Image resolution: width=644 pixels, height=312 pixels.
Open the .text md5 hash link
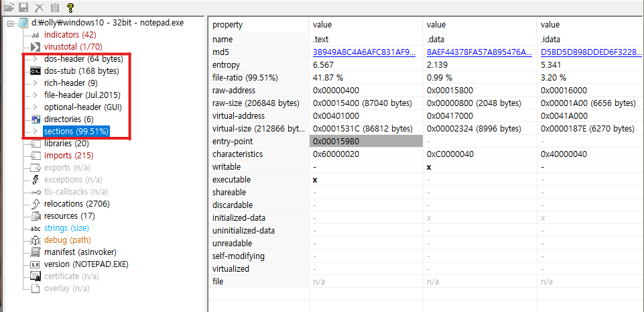coord(365,52)
